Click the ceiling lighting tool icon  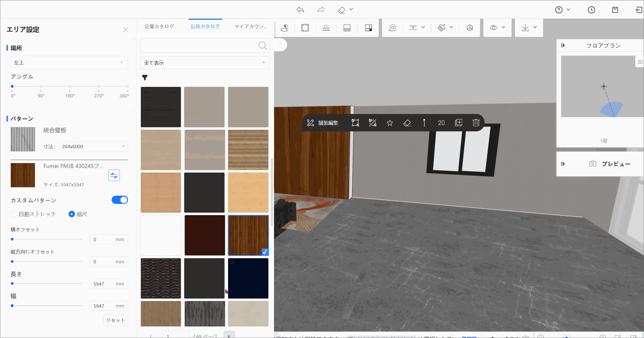coord(326,28)
